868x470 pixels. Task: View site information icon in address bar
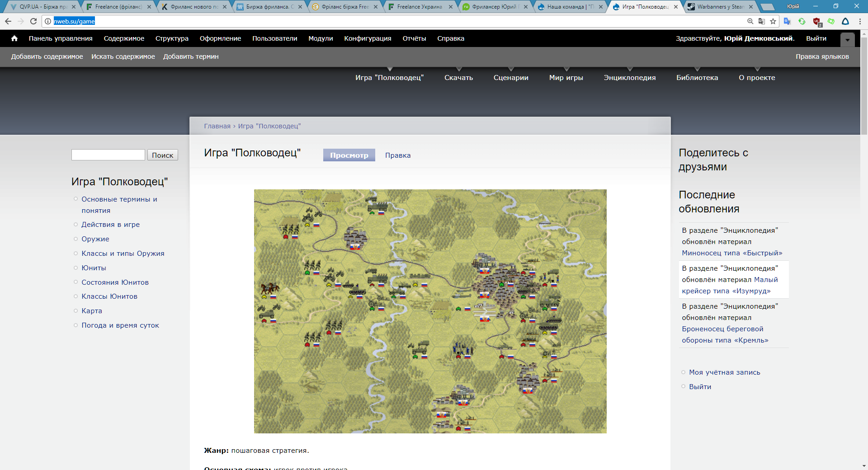point(48,21)
